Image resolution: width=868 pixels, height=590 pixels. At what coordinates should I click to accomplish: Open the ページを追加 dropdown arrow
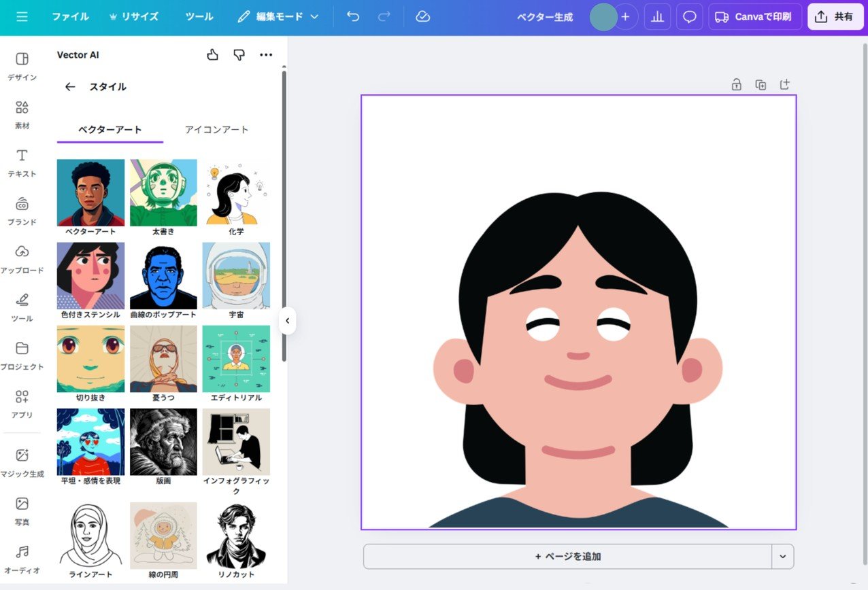coord(784,556)
